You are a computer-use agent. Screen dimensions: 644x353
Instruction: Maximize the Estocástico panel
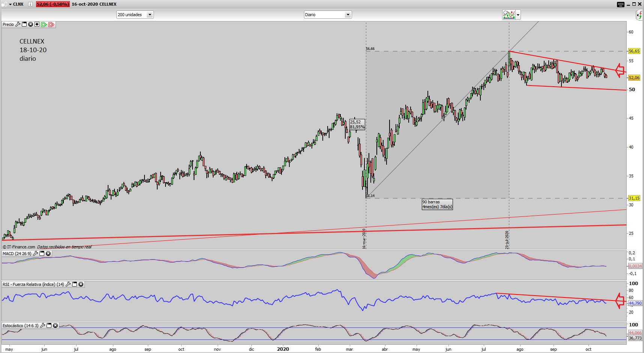point(49,326)
